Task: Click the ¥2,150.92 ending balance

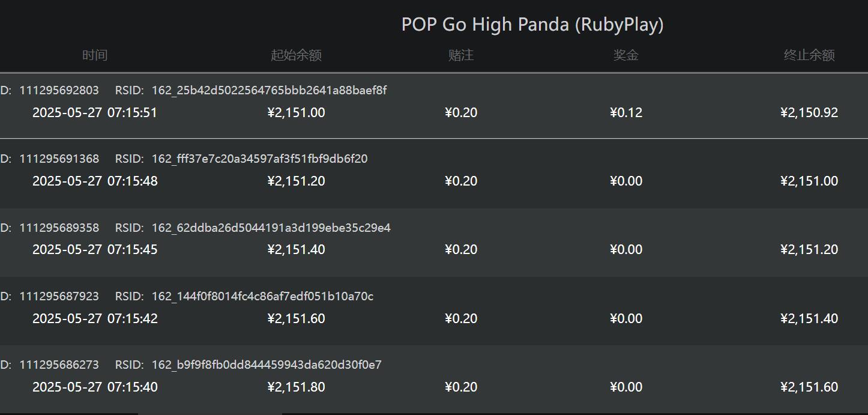Action: (x=809, y=113)
